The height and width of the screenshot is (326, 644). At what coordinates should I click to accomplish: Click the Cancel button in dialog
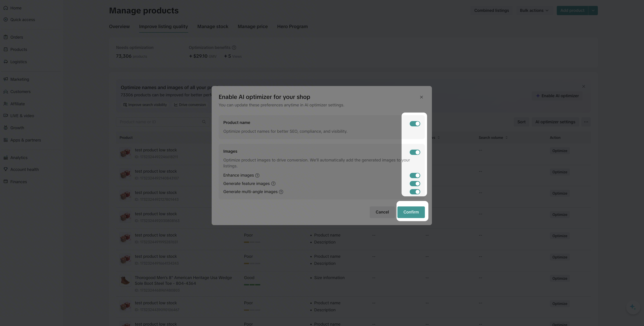pos(382,212)
